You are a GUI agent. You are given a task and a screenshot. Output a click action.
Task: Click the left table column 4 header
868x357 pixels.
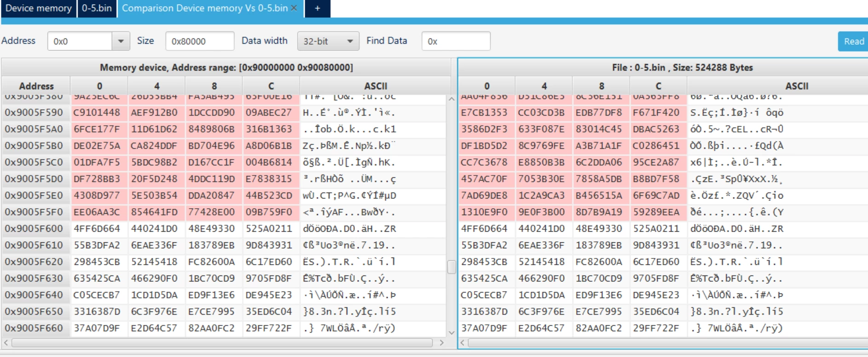[x=156, y=86]
